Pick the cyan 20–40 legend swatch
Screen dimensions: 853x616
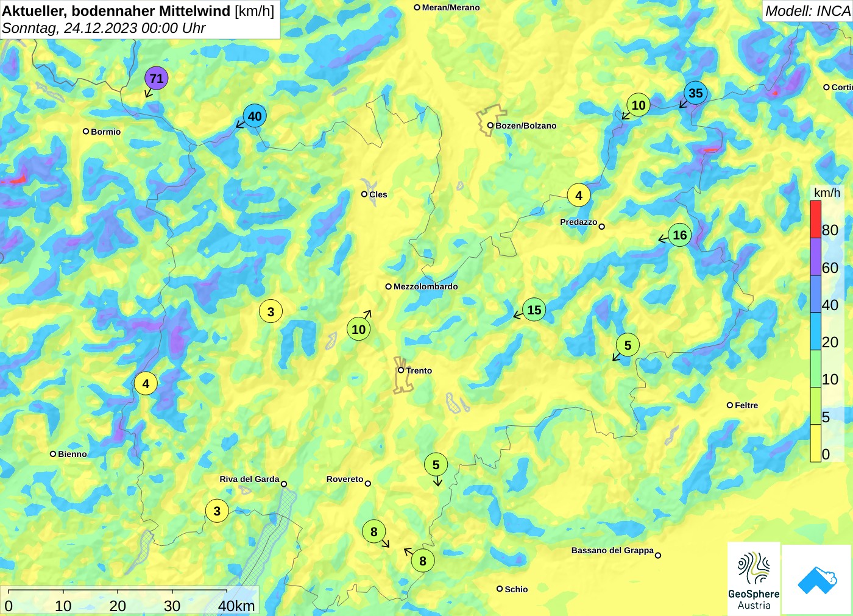[x=815, y=331]
